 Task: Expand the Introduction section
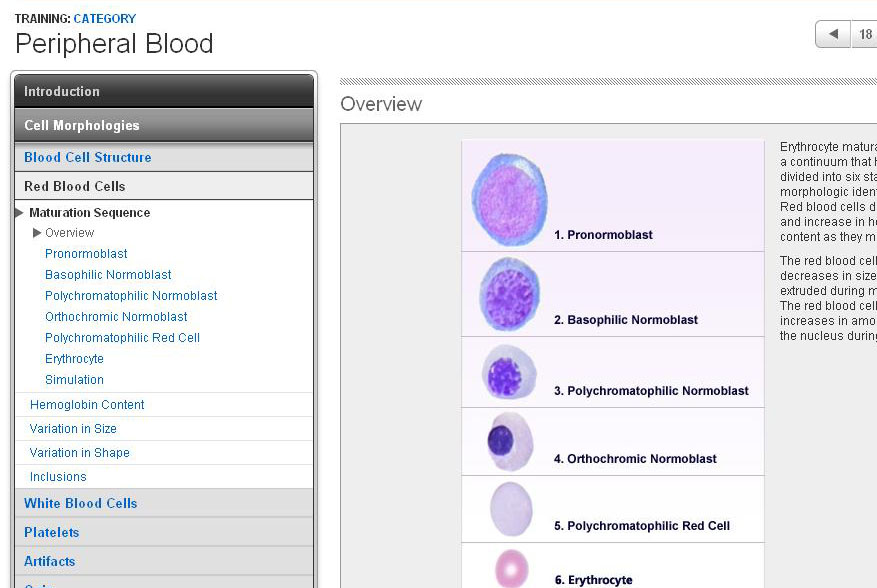click(163, 91)
